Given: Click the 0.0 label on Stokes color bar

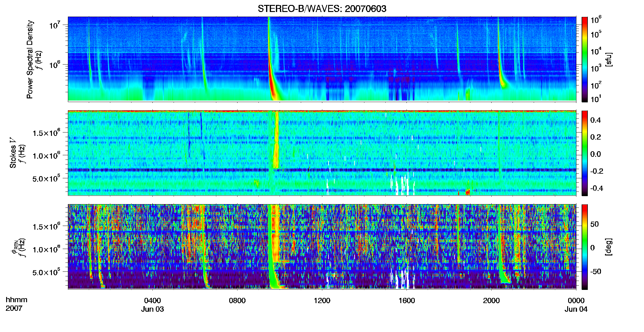Looking at the screenshot, I should click(x=595, y=154).
